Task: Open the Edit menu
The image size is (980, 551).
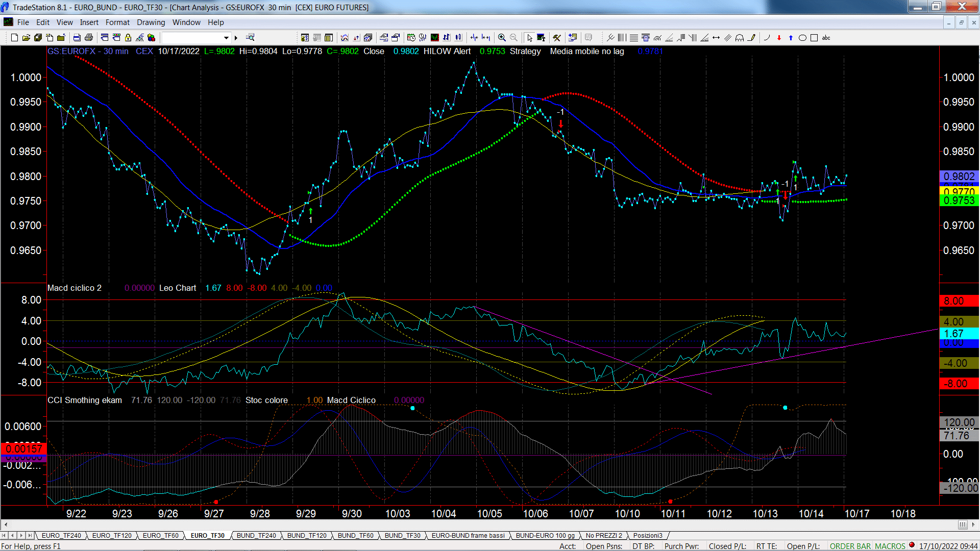Action: tap(43, 22)
